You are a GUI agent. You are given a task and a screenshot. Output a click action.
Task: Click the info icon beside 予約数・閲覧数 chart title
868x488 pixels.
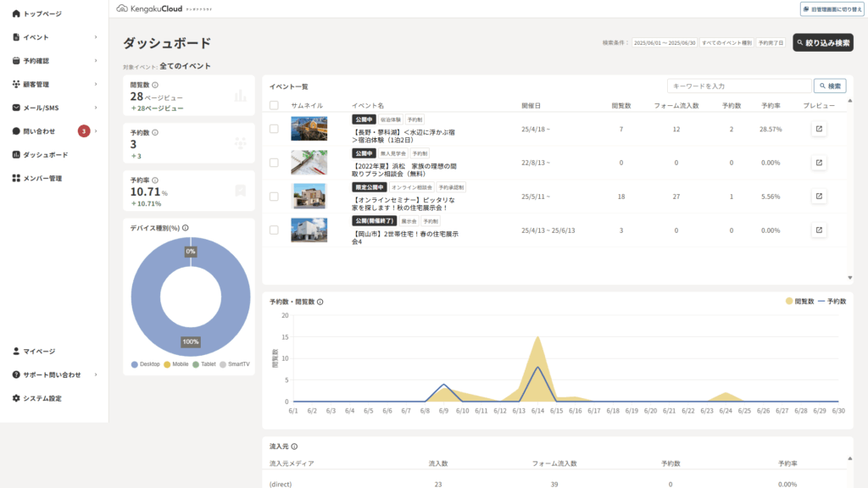click(320, 302)
